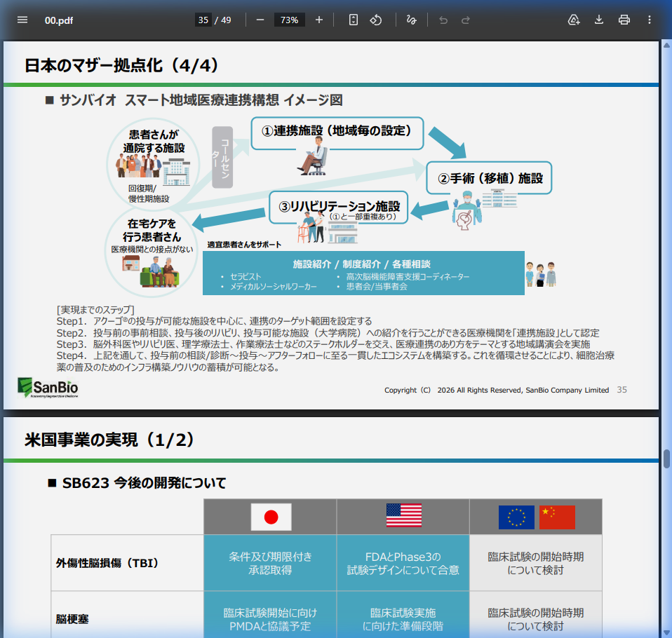Screen dimensions: 672x638
Task: Open the more actions kebab menu
Action: (x=650, y=20)
